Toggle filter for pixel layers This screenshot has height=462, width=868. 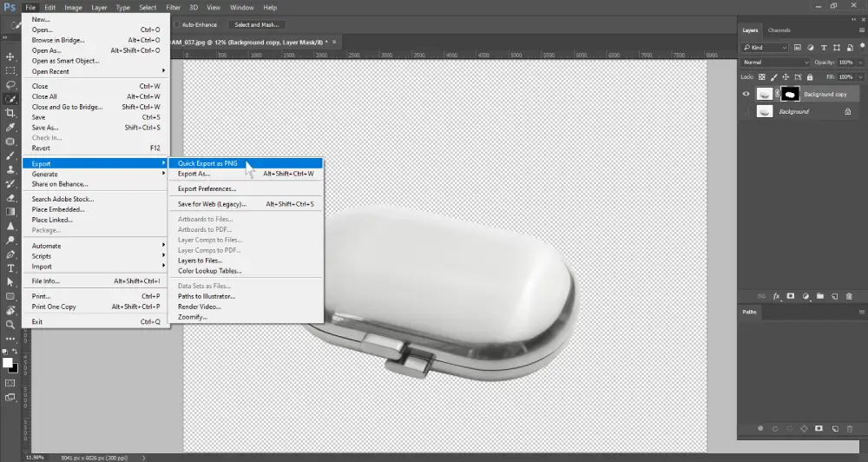click(797, 48)
